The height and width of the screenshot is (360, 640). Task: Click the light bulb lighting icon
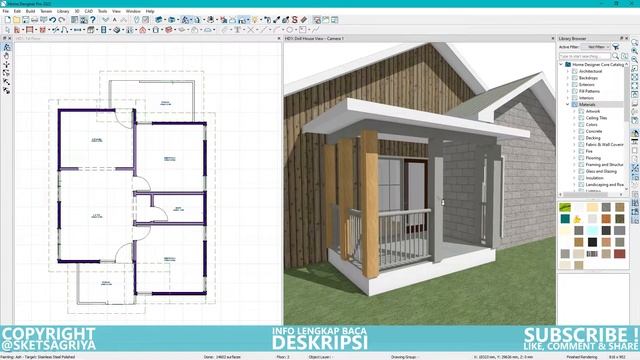(x=255, y=20)
